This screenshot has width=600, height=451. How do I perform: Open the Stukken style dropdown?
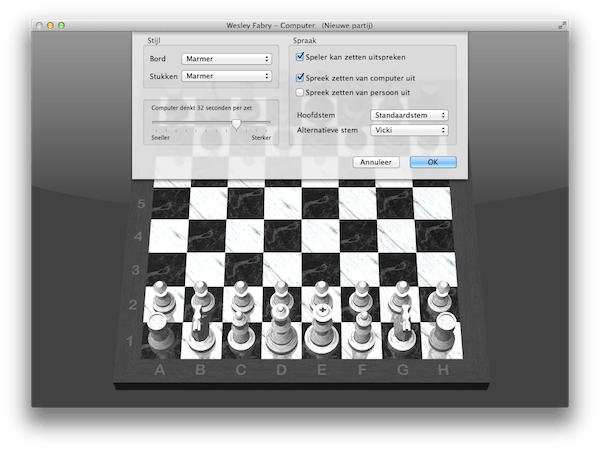click(x=227, y=76)
